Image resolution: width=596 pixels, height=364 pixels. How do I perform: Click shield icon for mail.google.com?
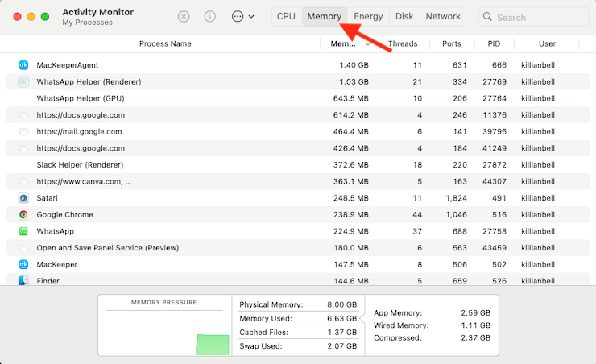[23, 131]
